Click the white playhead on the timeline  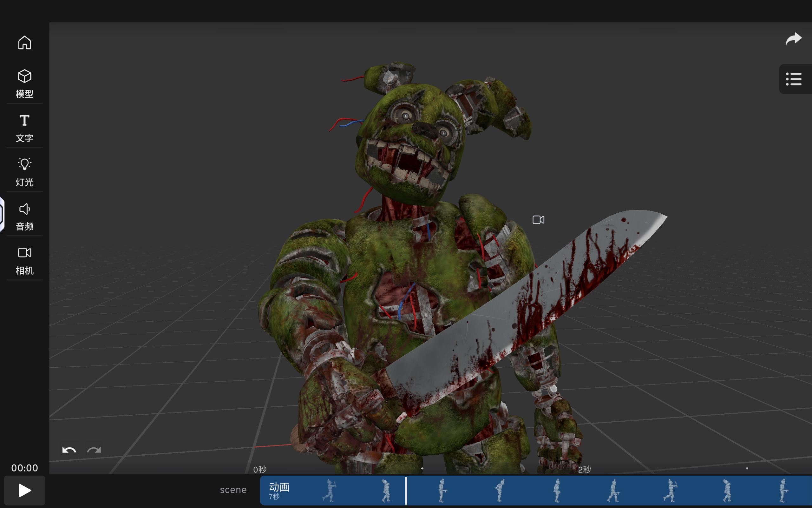point(406,491)
